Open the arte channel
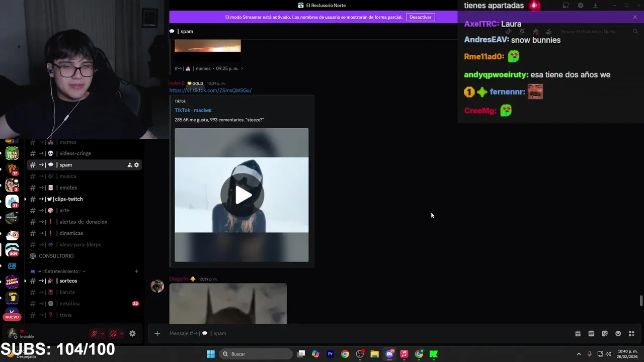The width and height of the screenshot is (644, 362). coord(84,210)
